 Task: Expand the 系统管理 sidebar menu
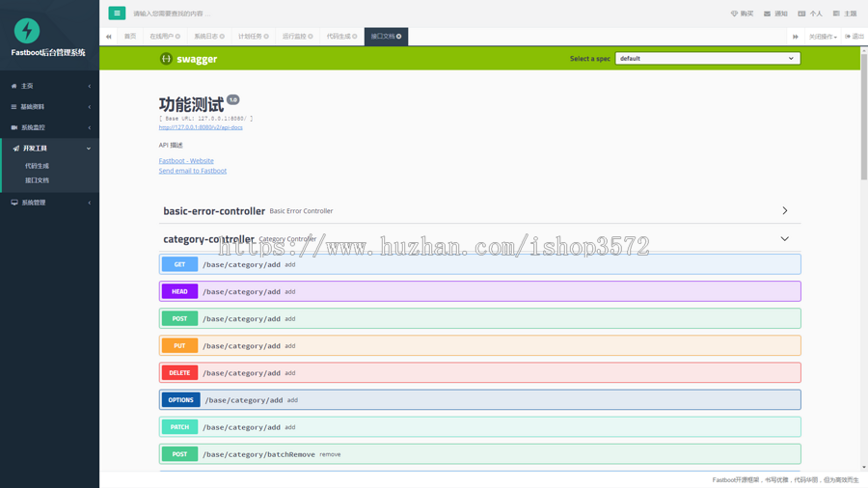(x=50, y=203)
